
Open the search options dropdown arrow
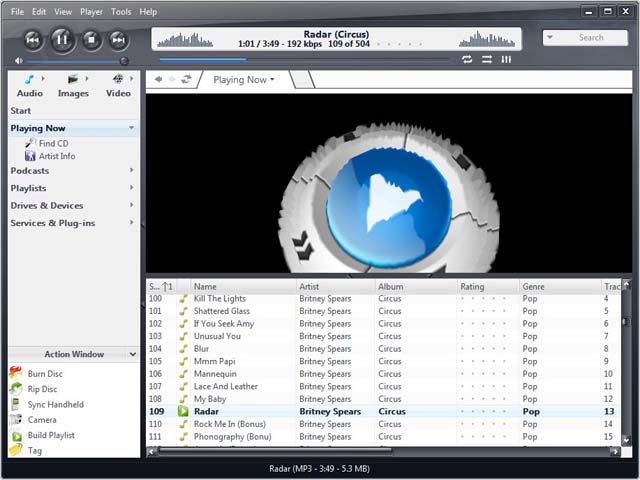click(x=550, y=37)
